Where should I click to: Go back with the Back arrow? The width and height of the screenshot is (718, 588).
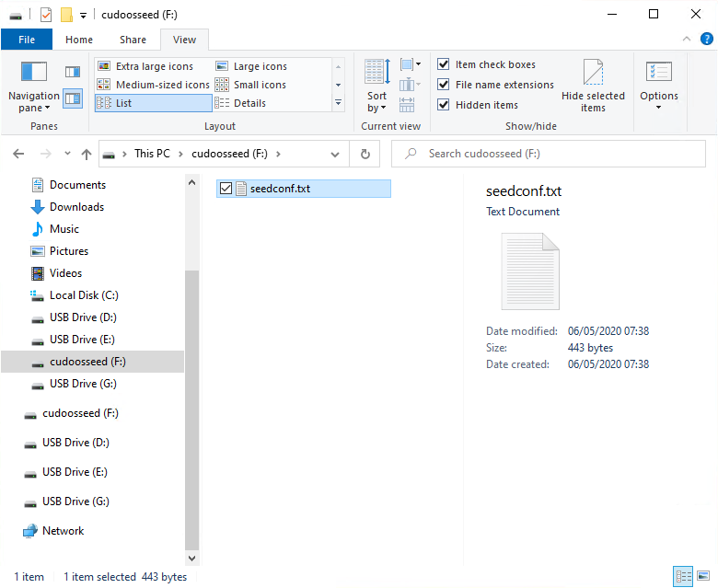click(18, 154)
